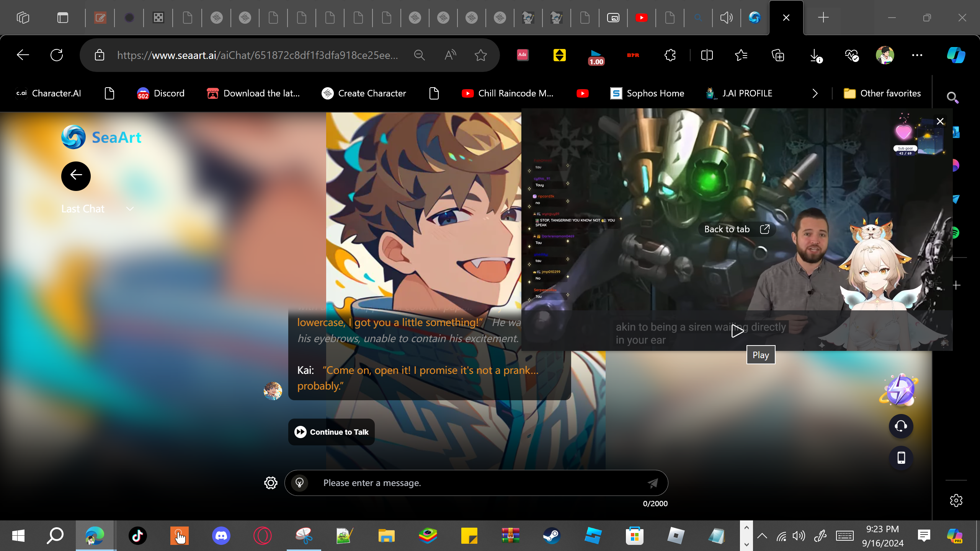Switch to the SeaArt tab
Image resolution: width=980 pixels, height=551 pixels.
(x=755, y=18)
